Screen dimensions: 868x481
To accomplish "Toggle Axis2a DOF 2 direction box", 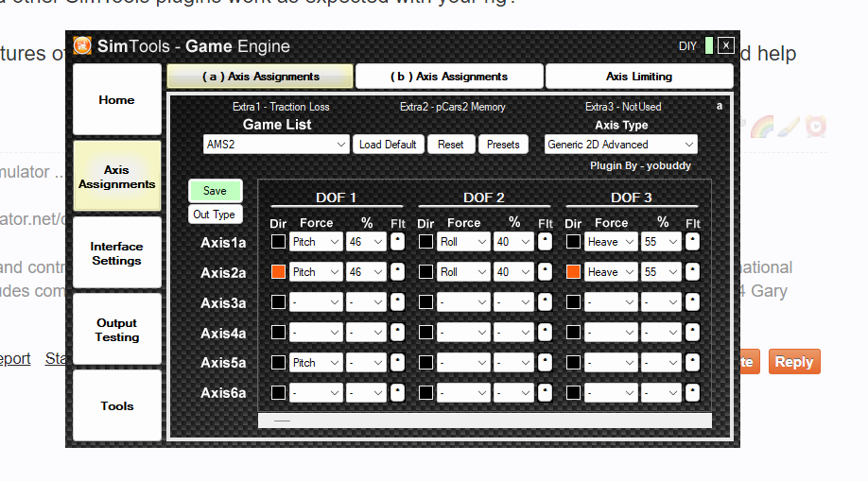I will pyautogui.click(x=425, y=272).
